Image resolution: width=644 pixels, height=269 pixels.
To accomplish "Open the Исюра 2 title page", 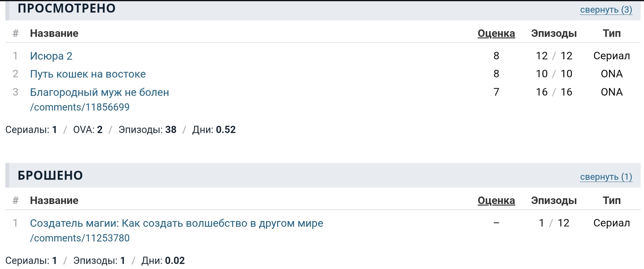I will [51, 56].
